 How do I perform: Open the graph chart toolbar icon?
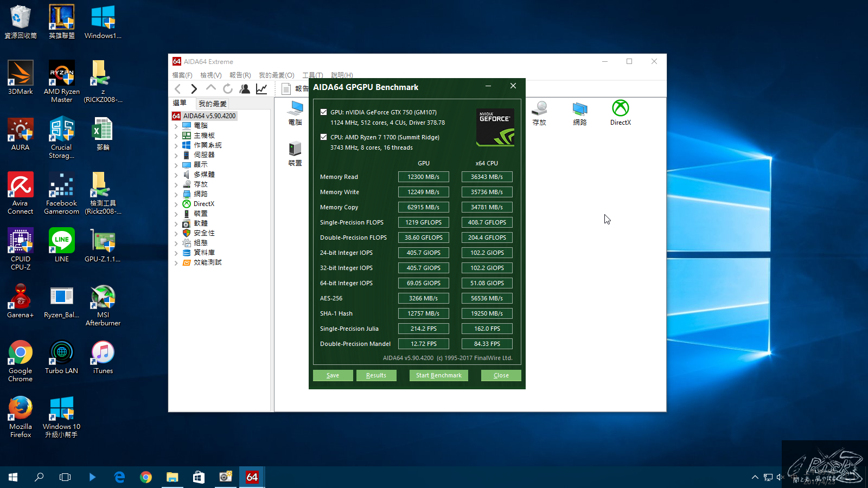(x=261, y=89)
